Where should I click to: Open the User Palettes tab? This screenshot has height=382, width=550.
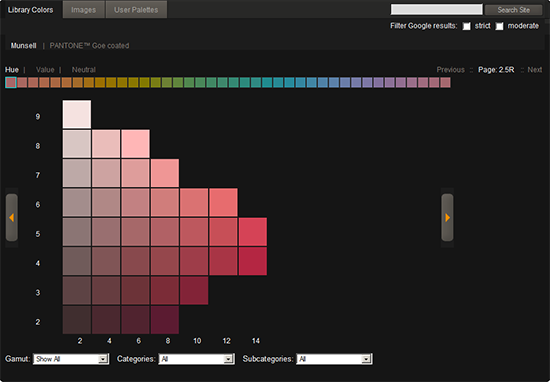[136, 9]
